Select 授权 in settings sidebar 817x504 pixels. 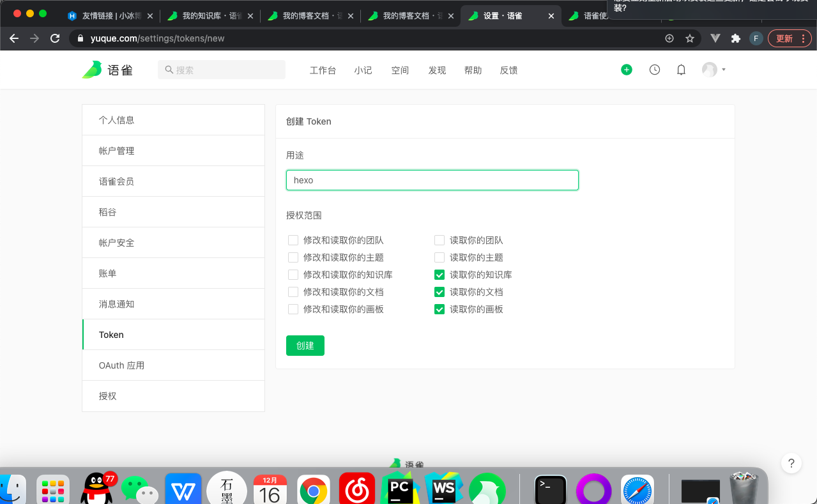tap(173, 396)
